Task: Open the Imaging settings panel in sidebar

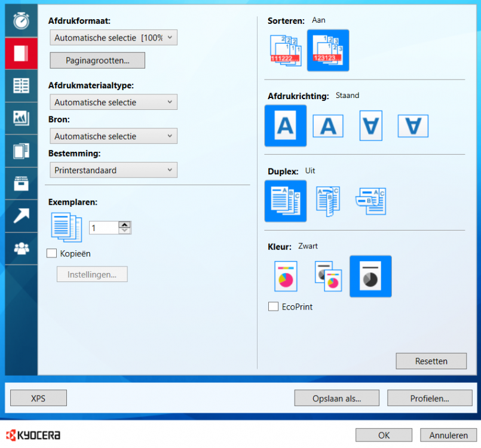Action: click(22, 119)
